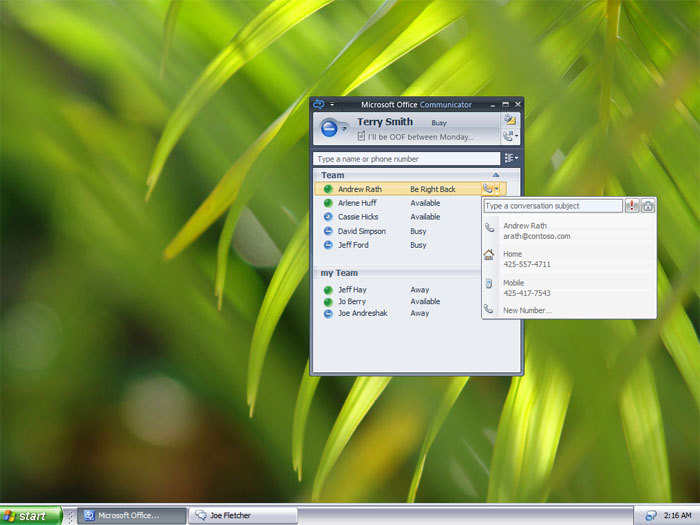Open the contact list view options dropdown

click(x=511, y=158)
